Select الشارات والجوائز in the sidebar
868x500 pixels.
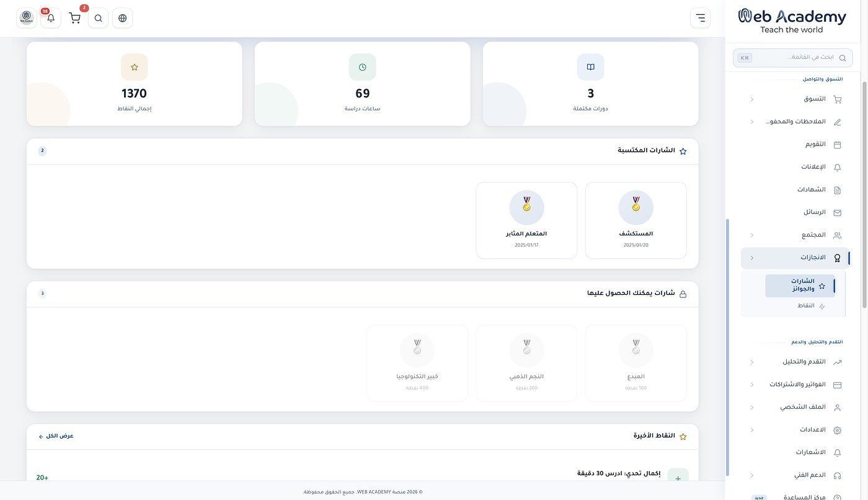tap(800, 286)
